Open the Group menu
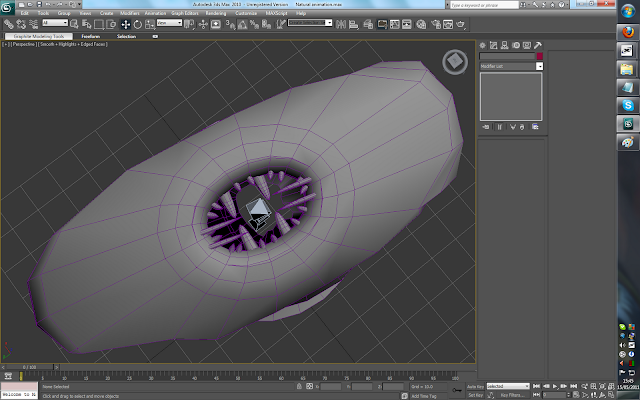The image size is (640, 400). tap(64, 13)
